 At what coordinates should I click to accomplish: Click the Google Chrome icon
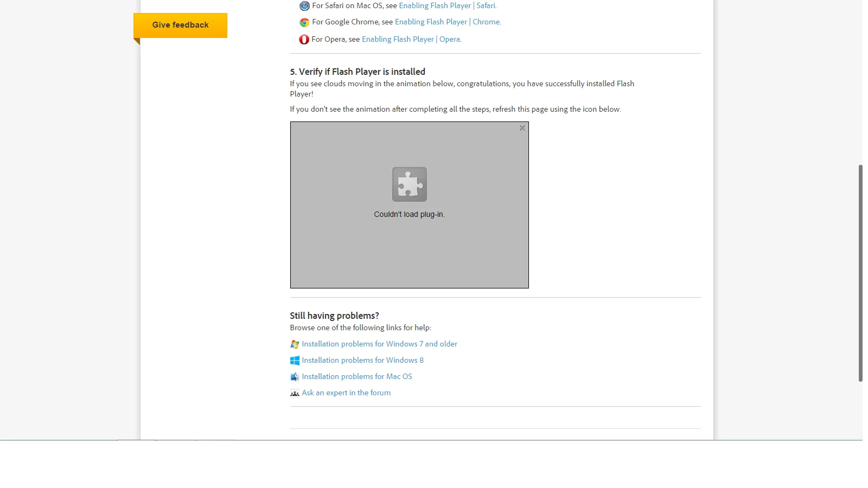click(x=304, y=22)
